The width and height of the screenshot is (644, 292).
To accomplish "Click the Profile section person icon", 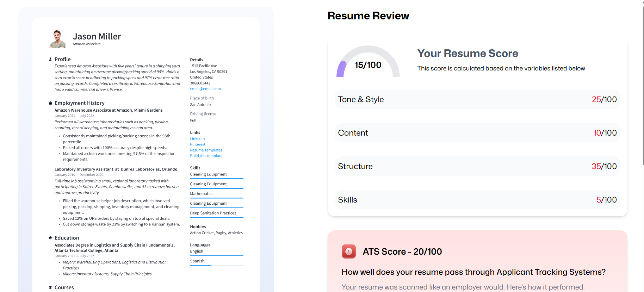I will pos(50,59).
